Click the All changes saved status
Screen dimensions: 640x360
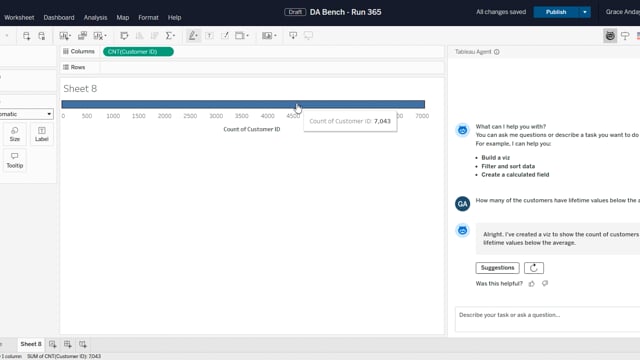(x=501, y=12)
